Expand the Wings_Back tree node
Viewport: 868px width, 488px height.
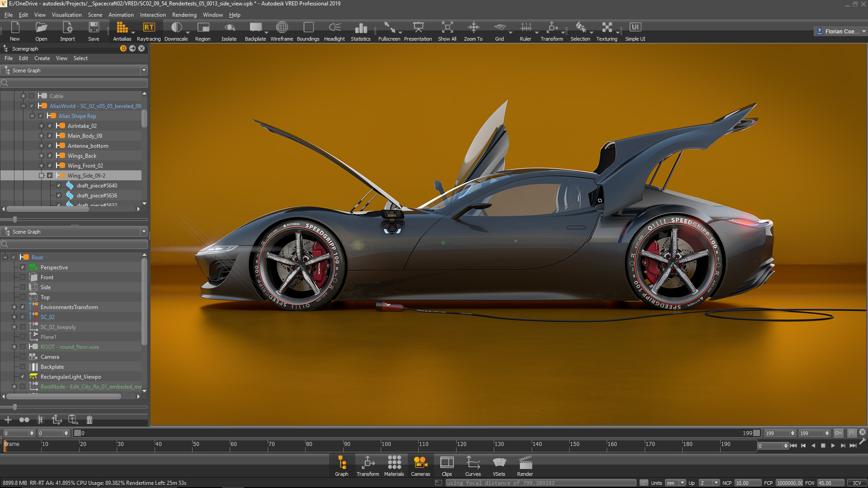point(41,156)
